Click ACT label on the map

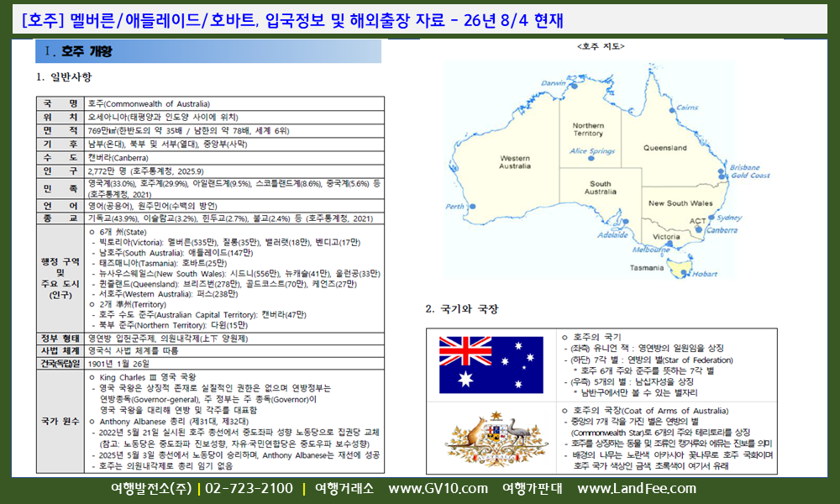pyautogui.click(x=697, y=221)
